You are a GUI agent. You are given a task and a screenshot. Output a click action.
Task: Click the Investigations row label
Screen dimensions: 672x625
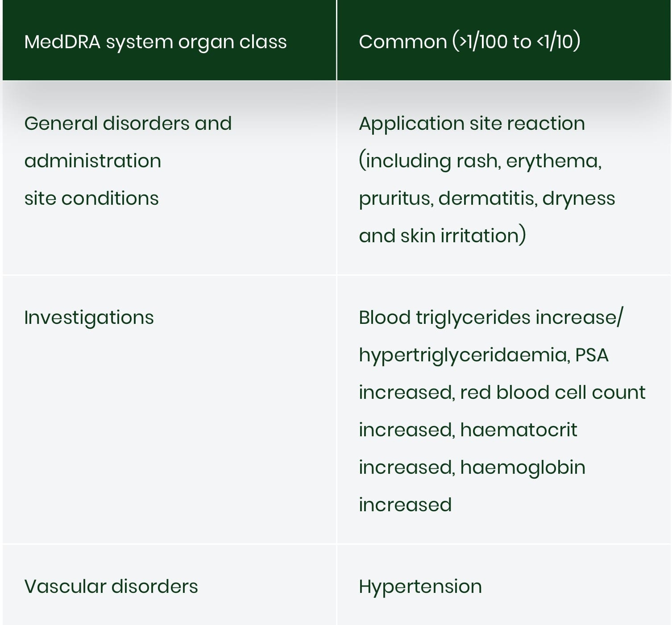(89, 318)
